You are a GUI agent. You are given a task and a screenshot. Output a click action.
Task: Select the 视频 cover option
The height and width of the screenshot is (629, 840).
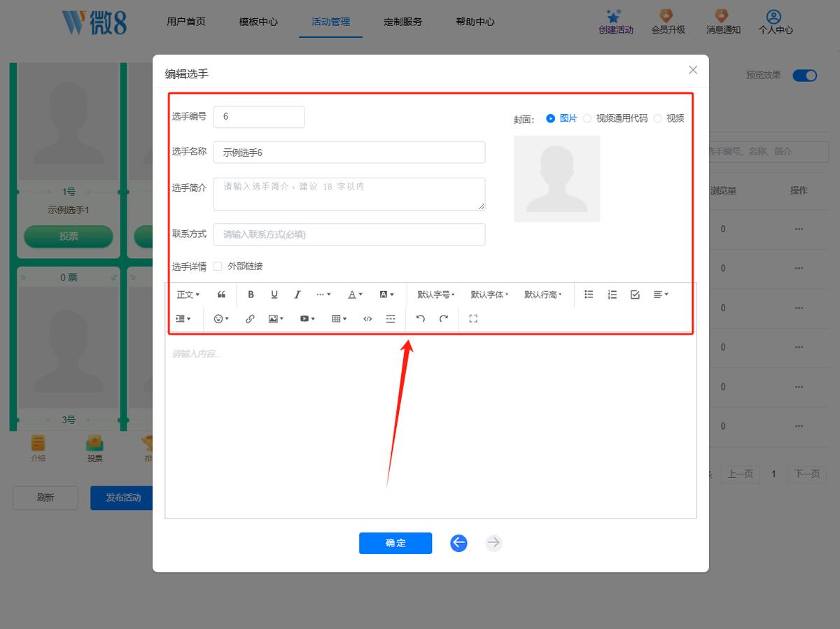[x=668, y=118]
